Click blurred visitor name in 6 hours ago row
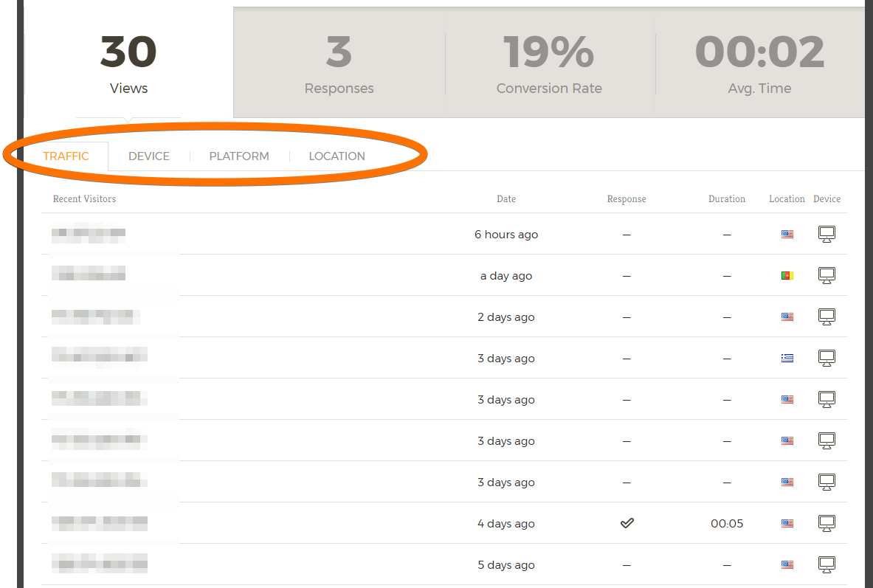Screen dimensions: 873x588 click(89, 235)
